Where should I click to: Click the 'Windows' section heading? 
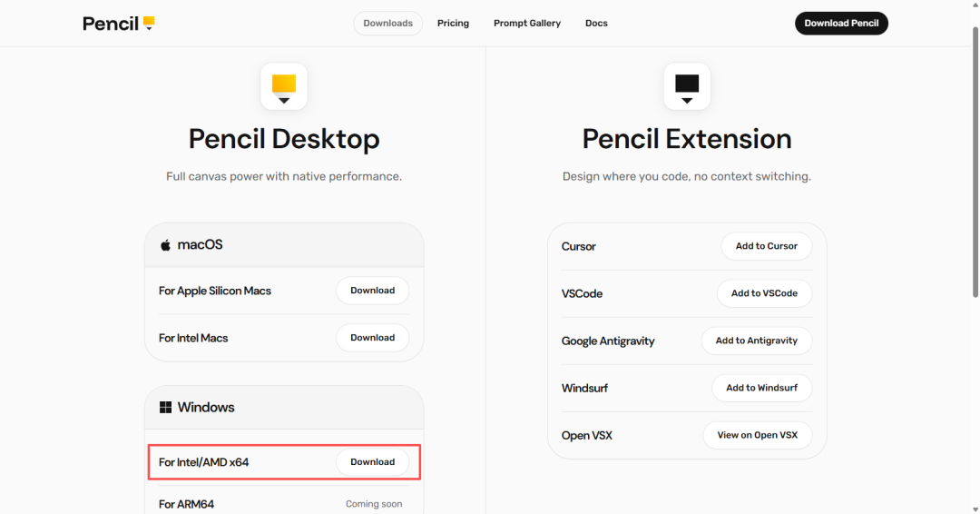pos(206,407)
